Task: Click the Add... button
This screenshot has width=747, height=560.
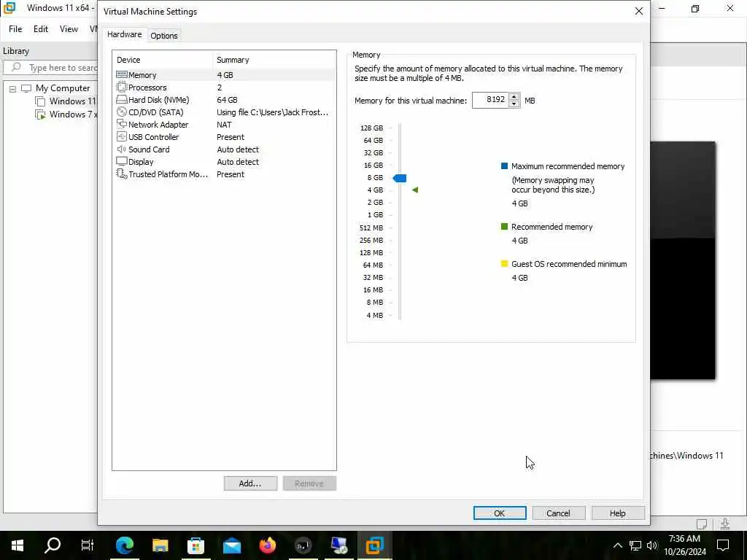Action: (x=250, y=483)
